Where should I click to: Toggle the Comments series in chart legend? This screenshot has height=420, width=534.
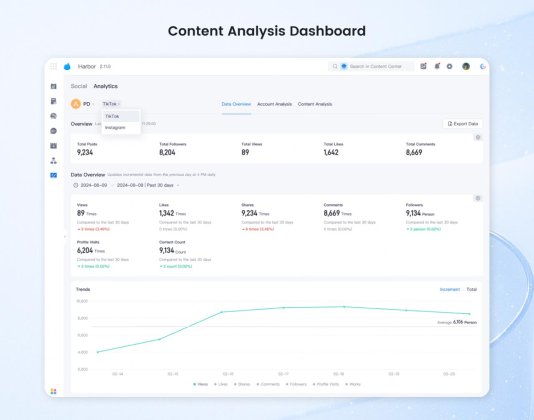point(268,384)
